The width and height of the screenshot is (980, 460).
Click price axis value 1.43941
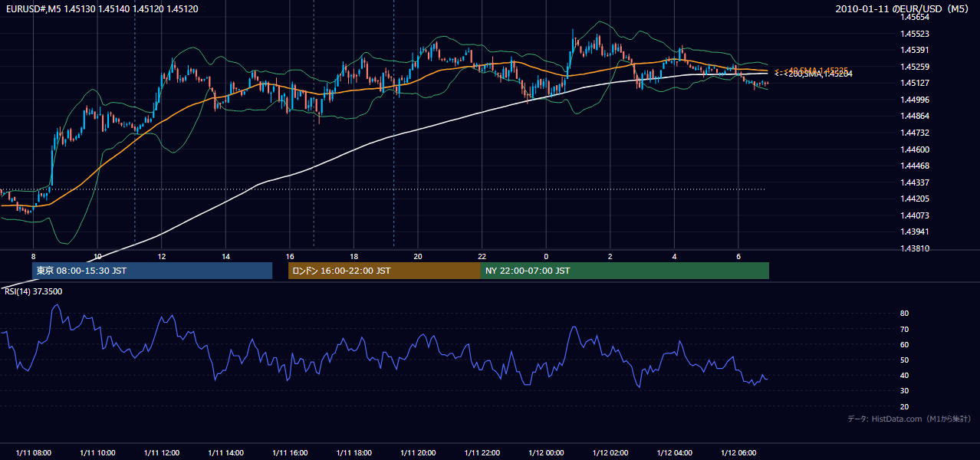tap(915, 232)
